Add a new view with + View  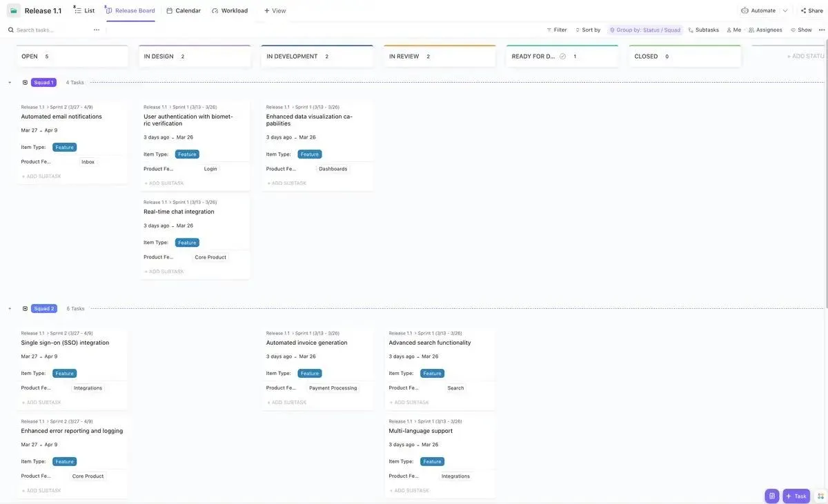[x=275, y=10]
